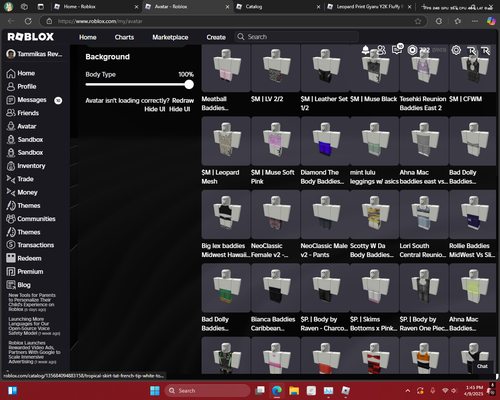Select the Diamond The Body Baddies item
This screenshot has width=500, height=400.
tap(325, 141)
